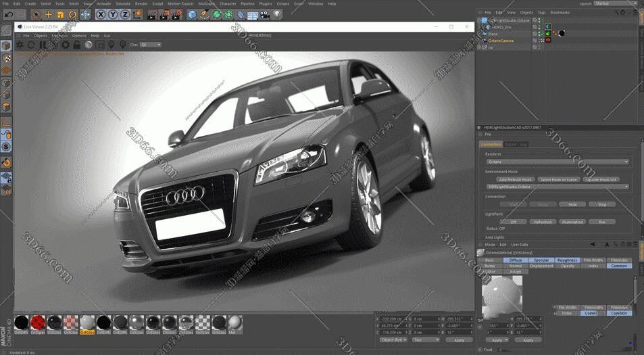Click the Live Viewer render lock icon
The width and height of the screenshot is (644, 355).
tap(77, 45)
